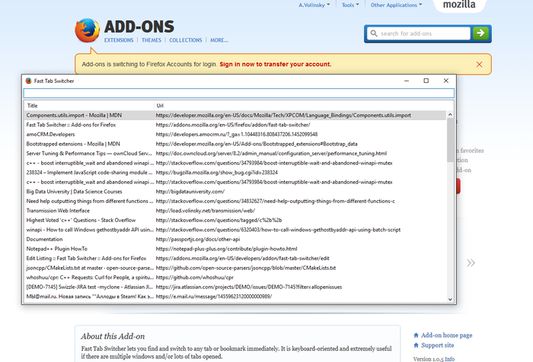Click the Firefox logo beside ADD-ONS

87,30
